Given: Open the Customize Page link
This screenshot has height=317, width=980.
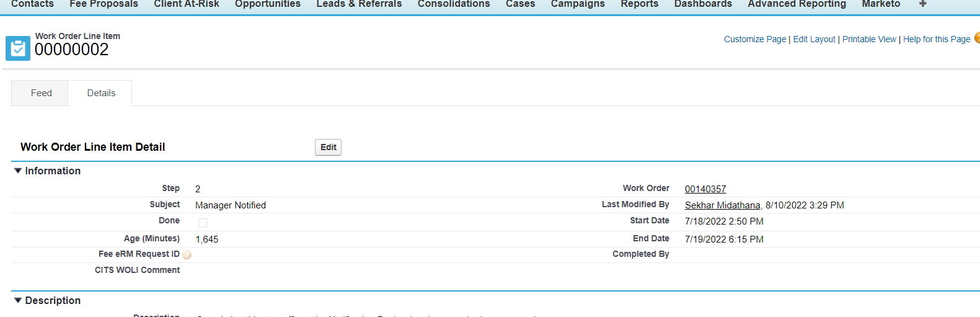Looking at the screenshot, I should [755, 39].
